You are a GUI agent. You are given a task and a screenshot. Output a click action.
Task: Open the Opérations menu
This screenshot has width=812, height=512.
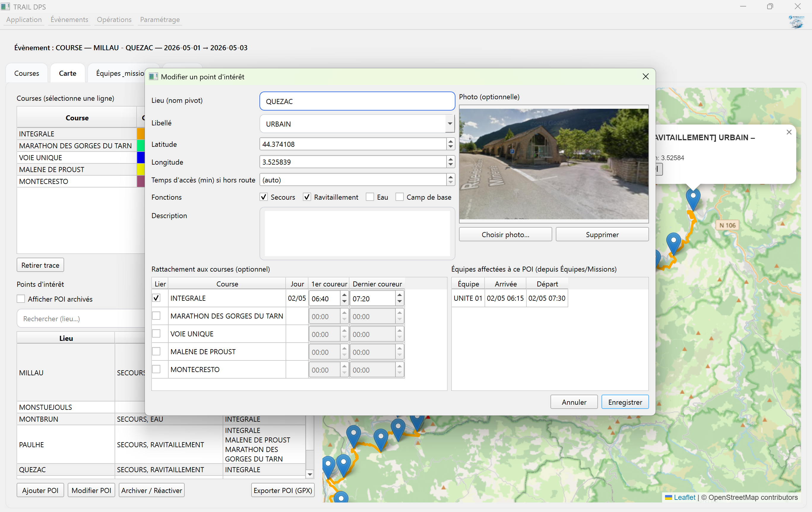click(114, 20)
